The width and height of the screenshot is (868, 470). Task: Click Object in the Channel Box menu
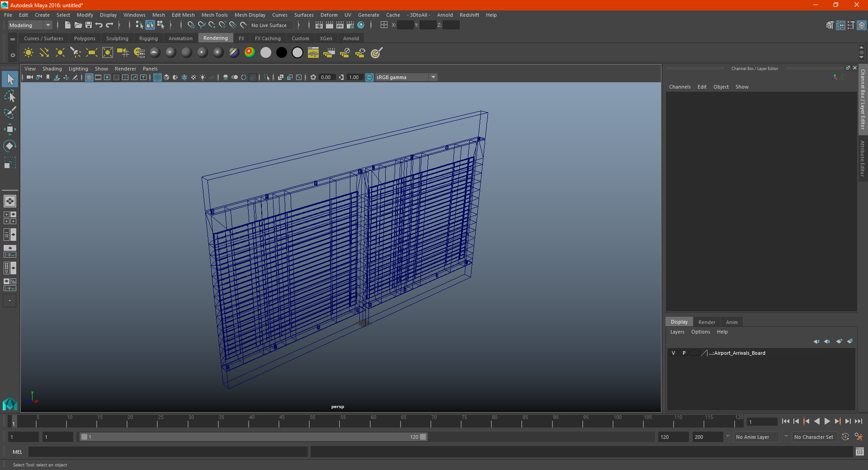[x=721, y=87]
